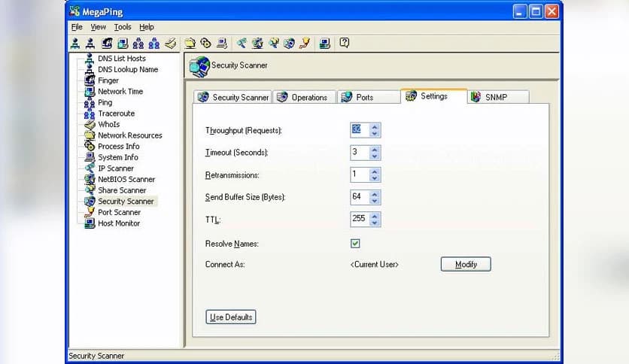Click the WhoIs toolbar icon
The height and width of the screenshot is (364, 629).
pyautogui.click(x=171, y=43)
